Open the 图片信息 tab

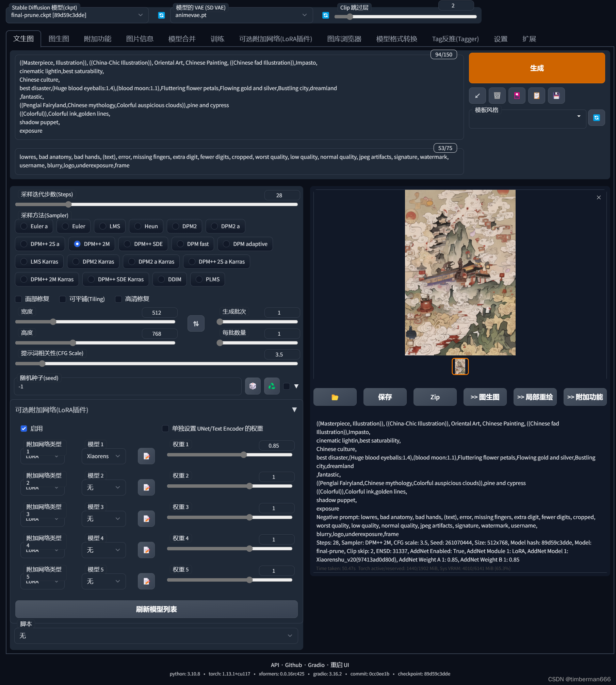tap(140, 39)
